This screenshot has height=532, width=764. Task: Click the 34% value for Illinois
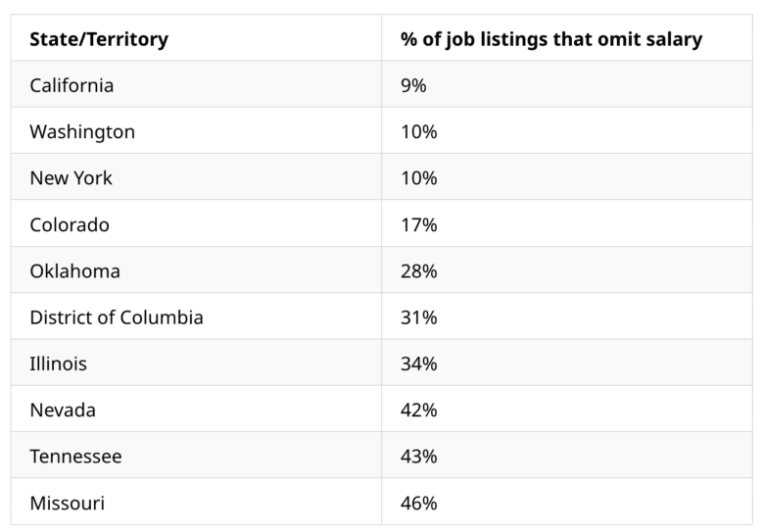(418, 363)
